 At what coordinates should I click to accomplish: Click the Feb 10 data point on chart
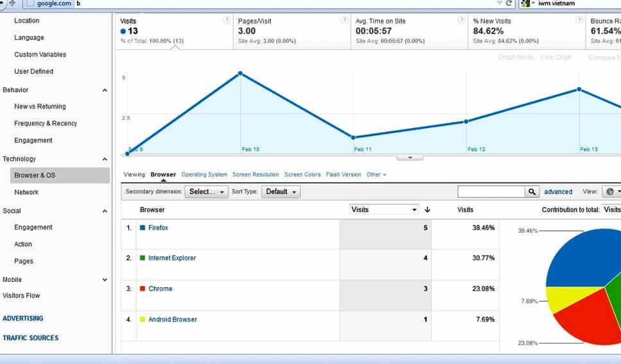[240, 73]
